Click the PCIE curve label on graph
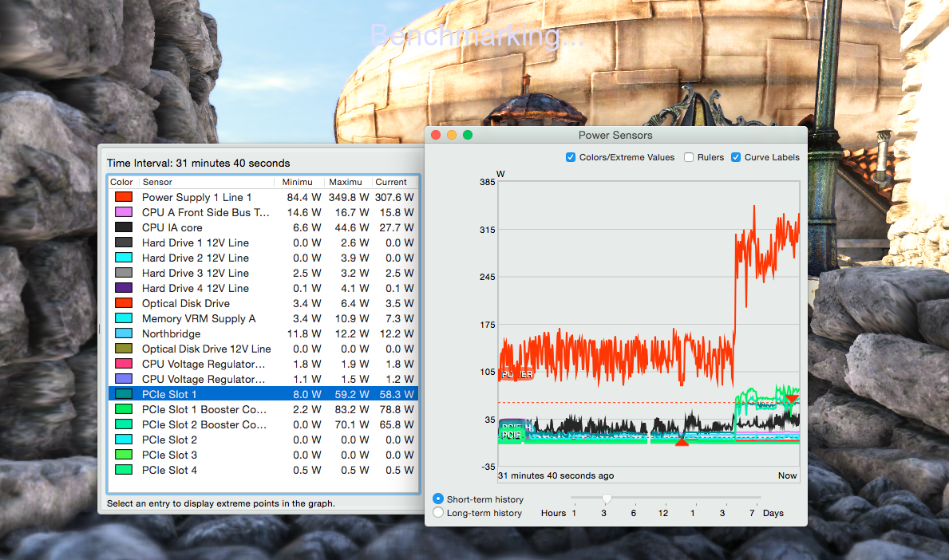The width and height of the screenshot is (949, 560). (x=511, y=435)
